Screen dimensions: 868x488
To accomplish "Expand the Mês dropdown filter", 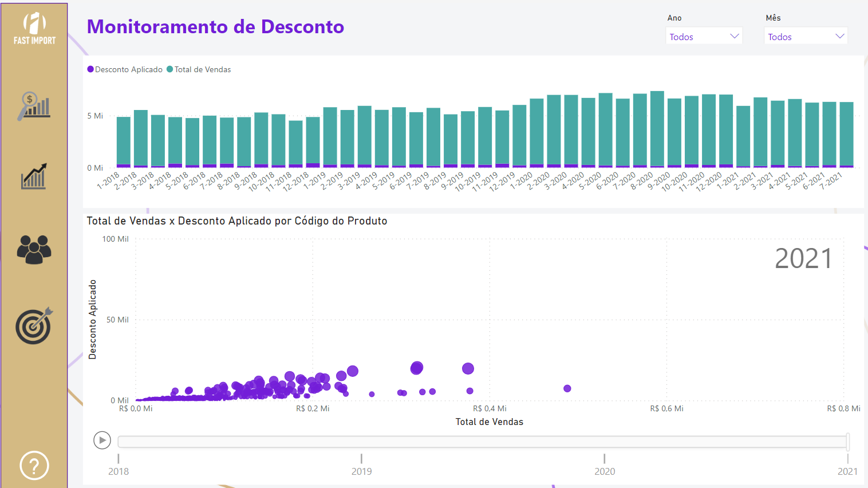I will (806, 37).
